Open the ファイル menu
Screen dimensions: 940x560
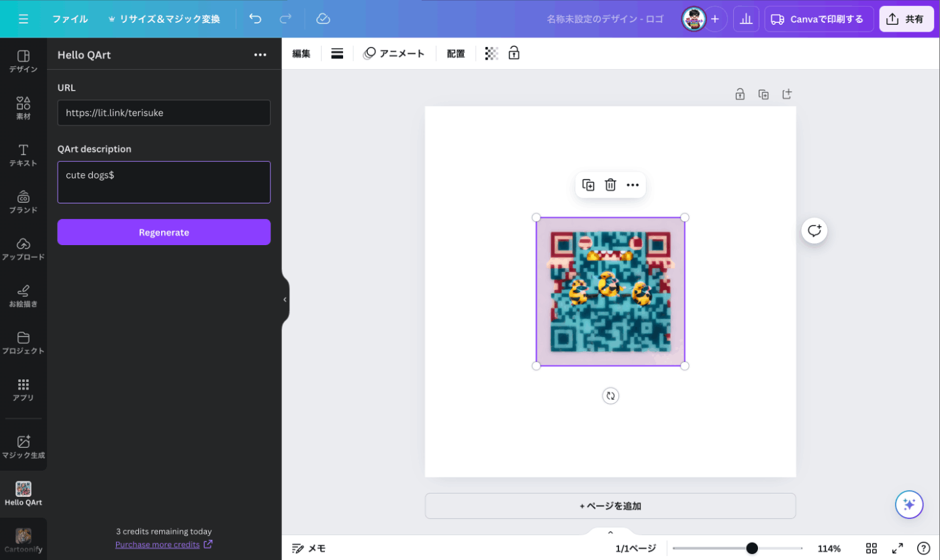[x=70, y=19]
